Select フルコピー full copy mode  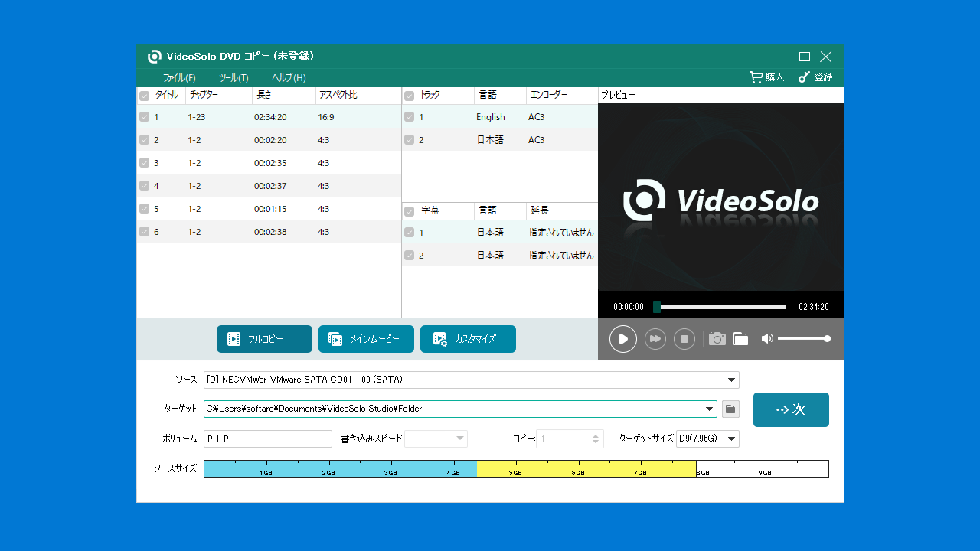(264, 339)
